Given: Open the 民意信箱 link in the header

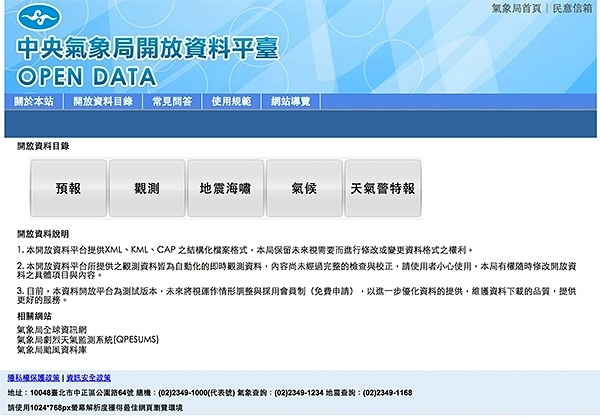Looking at the screenshot, I should (572, 8).
